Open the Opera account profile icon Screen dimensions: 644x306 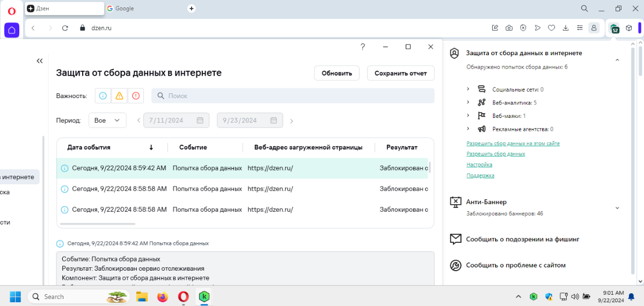(x=594, y=28)
